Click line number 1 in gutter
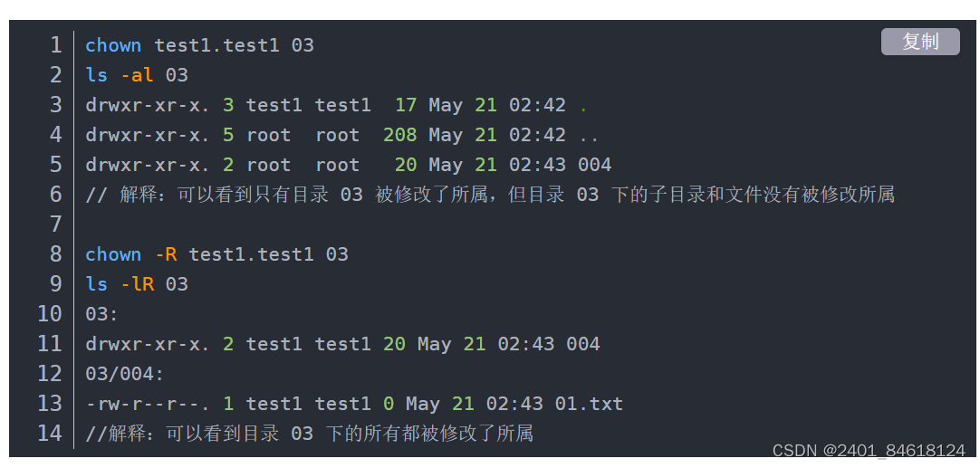The width and height of the screenshot is (980, 468). (56, 45)
